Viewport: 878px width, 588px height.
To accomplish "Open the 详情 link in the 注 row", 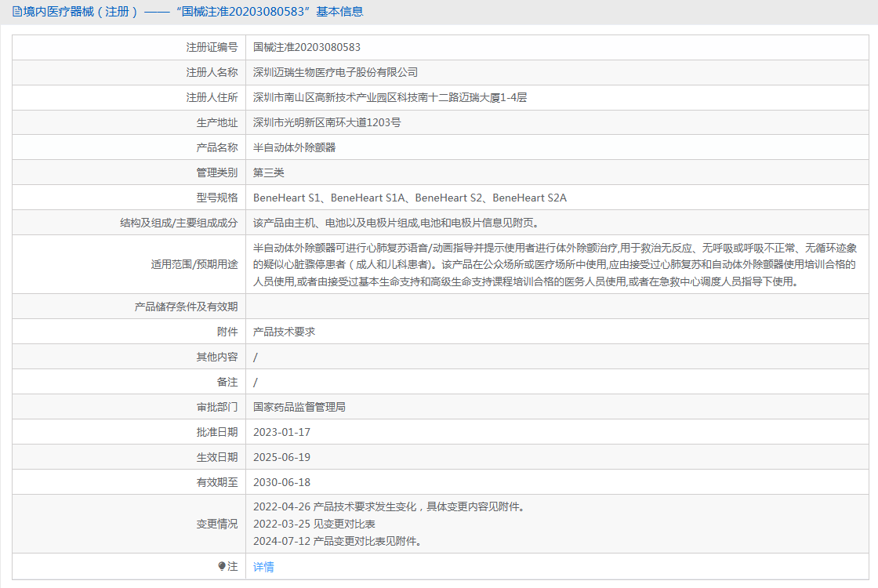I will point(263,567).
